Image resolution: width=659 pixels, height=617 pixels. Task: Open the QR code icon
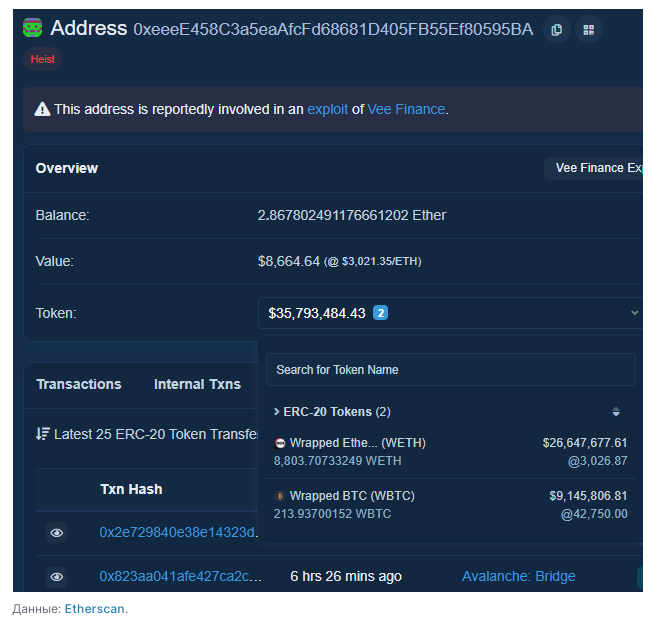[588, 30]
